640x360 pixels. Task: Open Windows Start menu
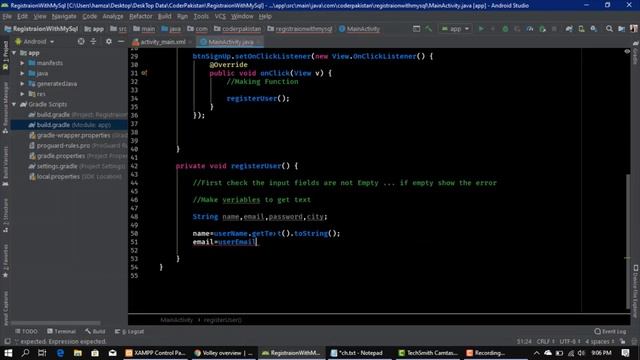(x=8, y=353)
